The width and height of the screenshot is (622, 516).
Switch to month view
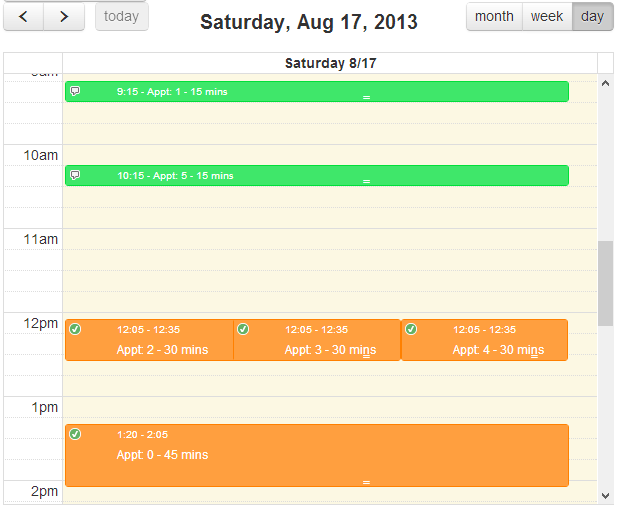[494, 17]
